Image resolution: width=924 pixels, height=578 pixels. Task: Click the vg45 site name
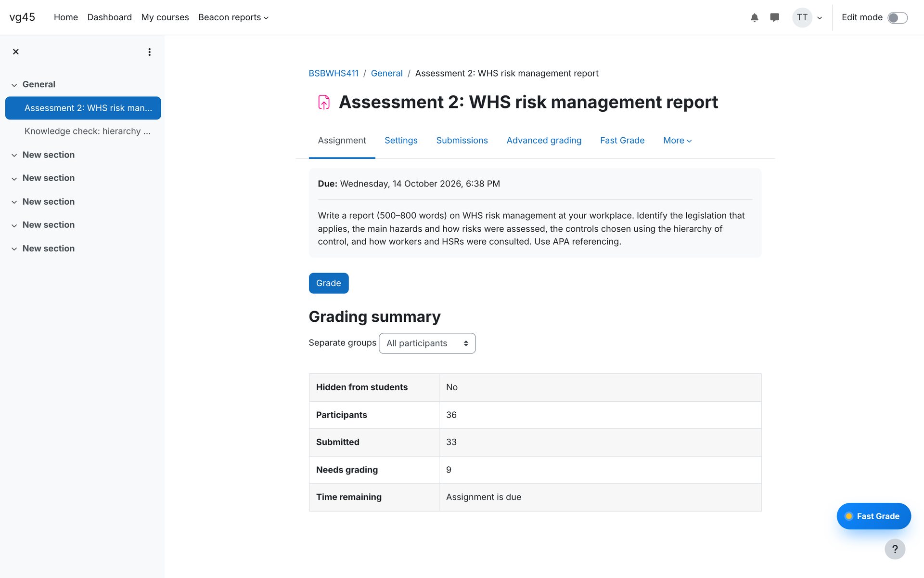[22, 17]
